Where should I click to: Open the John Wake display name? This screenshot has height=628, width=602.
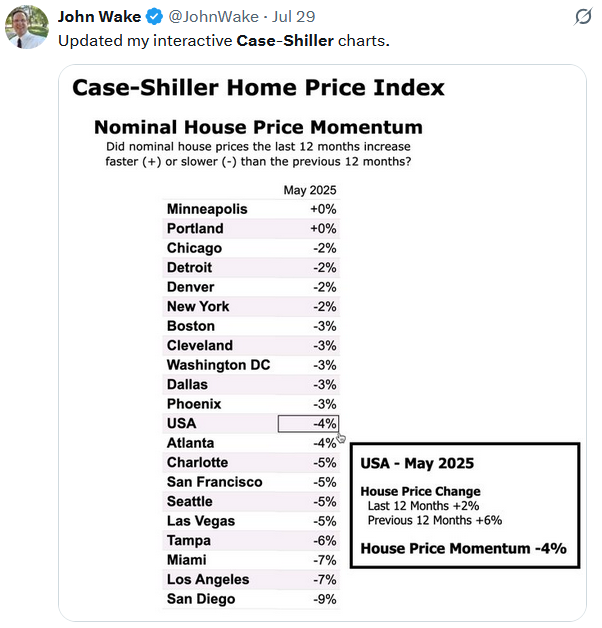tap(100, 17)
